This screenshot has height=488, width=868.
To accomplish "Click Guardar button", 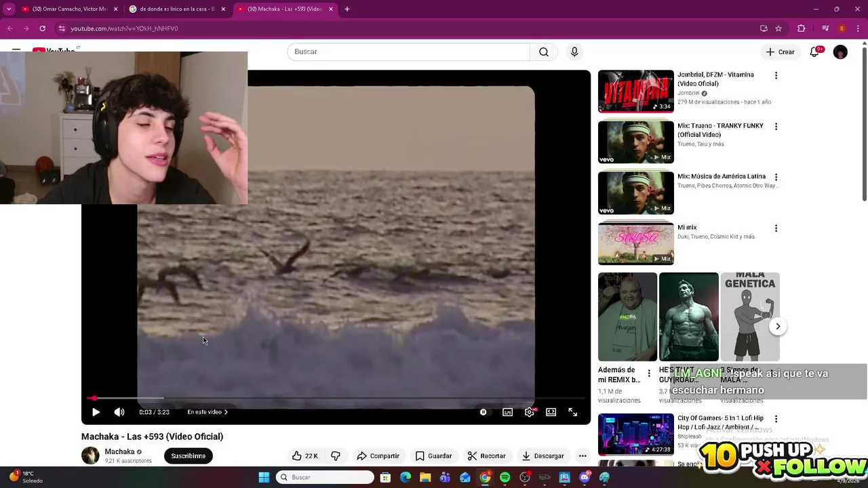I will [433, 455].
